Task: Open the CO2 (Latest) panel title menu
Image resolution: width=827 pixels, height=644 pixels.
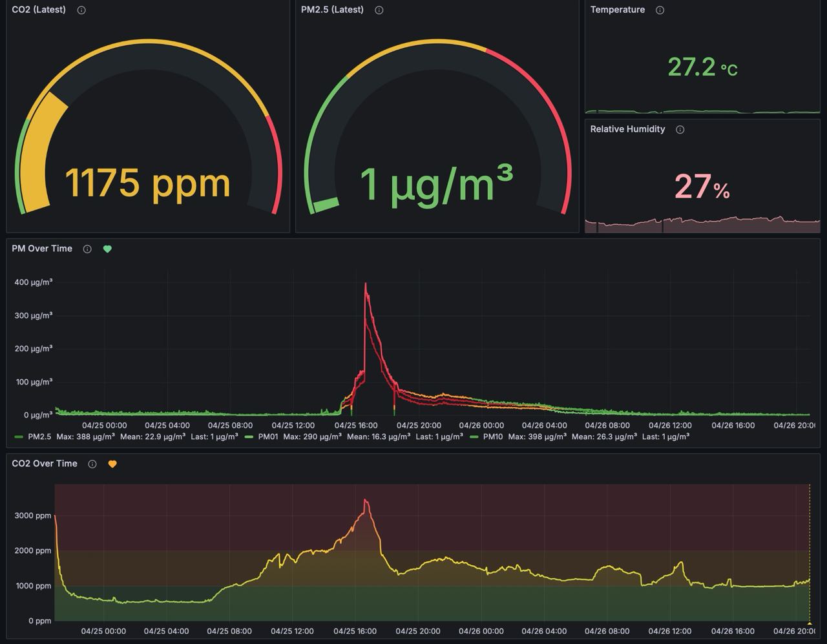Action: click(x=39, y=10)
